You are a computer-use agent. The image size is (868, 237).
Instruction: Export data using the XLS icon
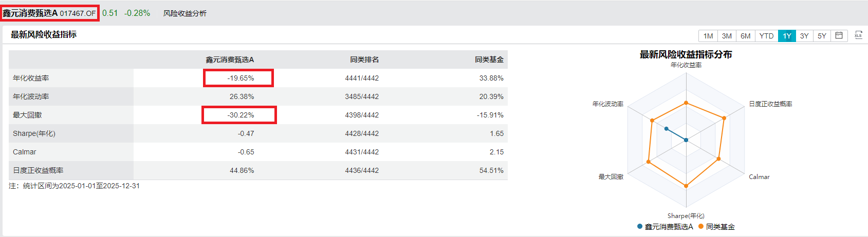point(858,35)
